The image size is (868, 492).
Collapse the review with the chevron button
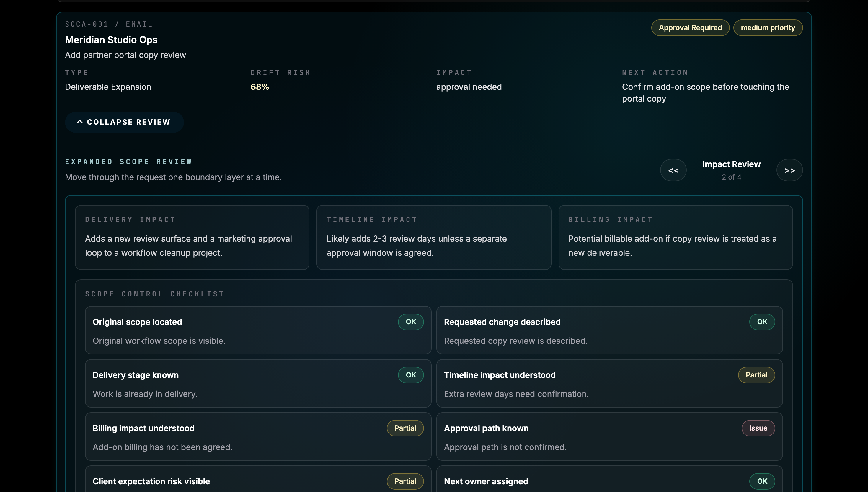(x=124, y=122)
